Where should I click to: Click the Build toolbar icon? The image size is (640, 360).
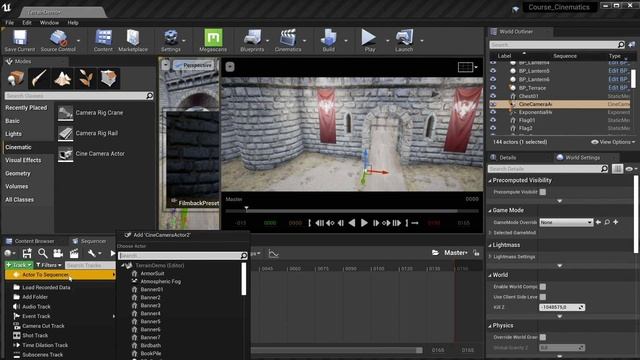pyautogui.click(x=328, y=40)
